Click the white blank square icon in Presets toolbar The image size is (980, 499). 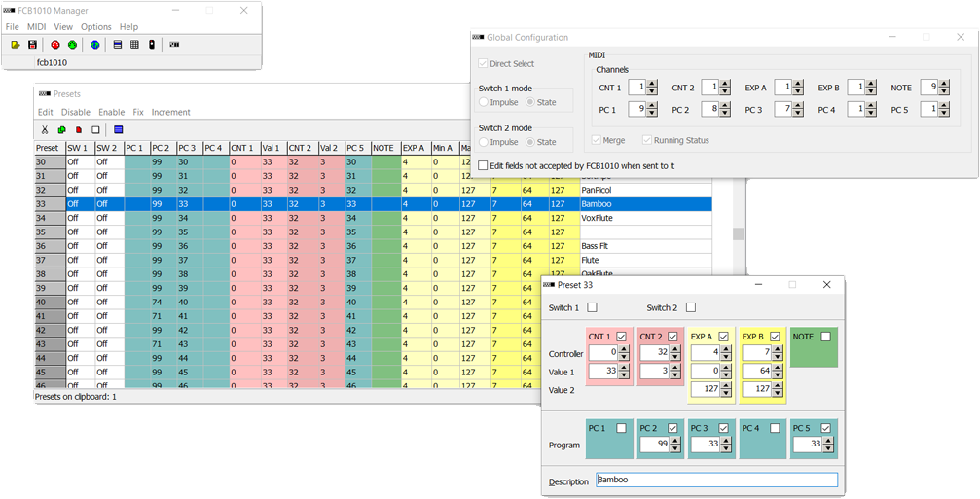95,130
